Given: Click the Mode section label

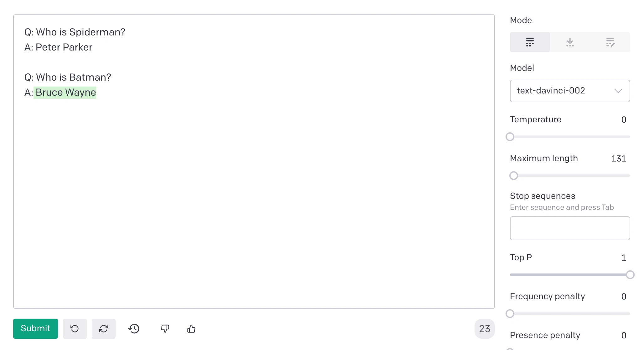Looking at the screenshot, I should 520,20.
